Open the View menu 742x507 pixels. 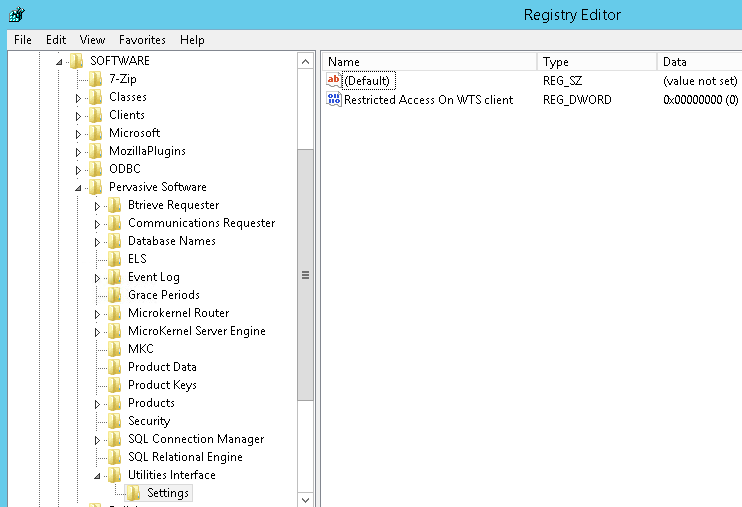[92, 40]
